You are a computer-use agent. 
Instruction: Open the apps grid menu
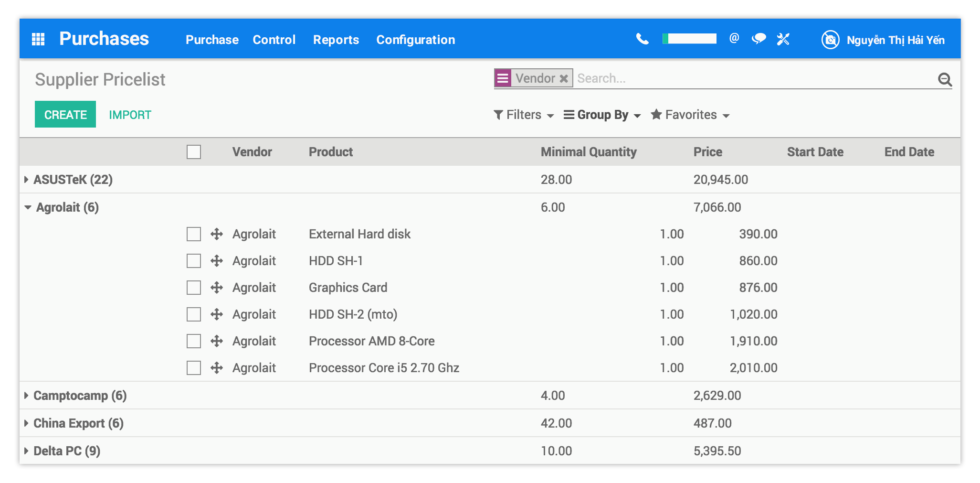tap(38, 39)
